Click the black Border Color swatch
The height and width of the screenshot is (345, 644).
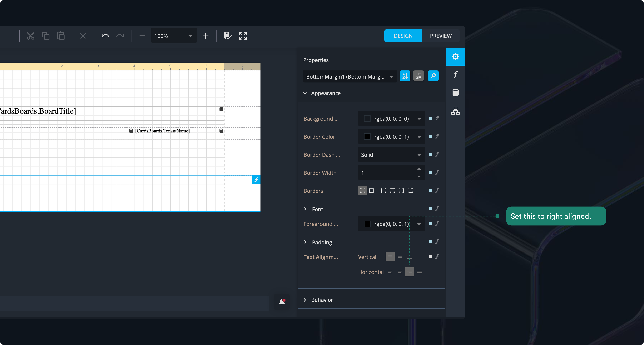point(367,137)
